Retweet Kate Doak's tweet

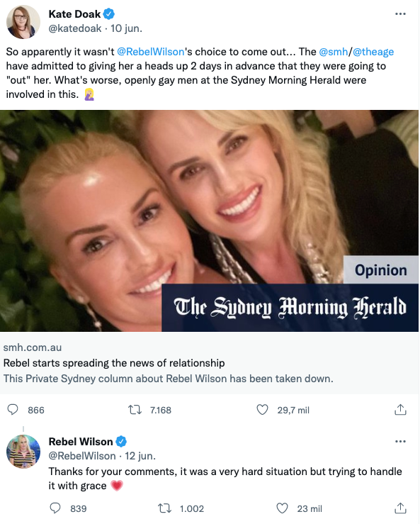135,410
